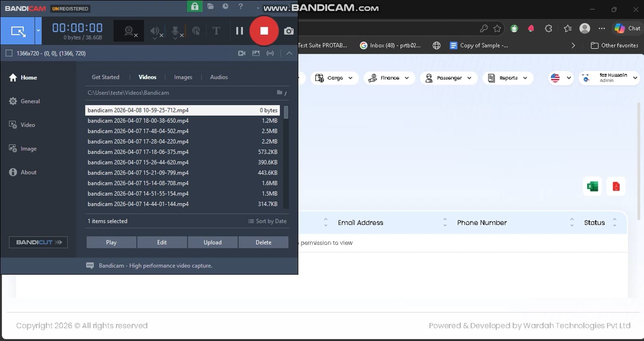Toggle the speaker sound recording icon
644x341 pixels.
(x=156, y=31)
